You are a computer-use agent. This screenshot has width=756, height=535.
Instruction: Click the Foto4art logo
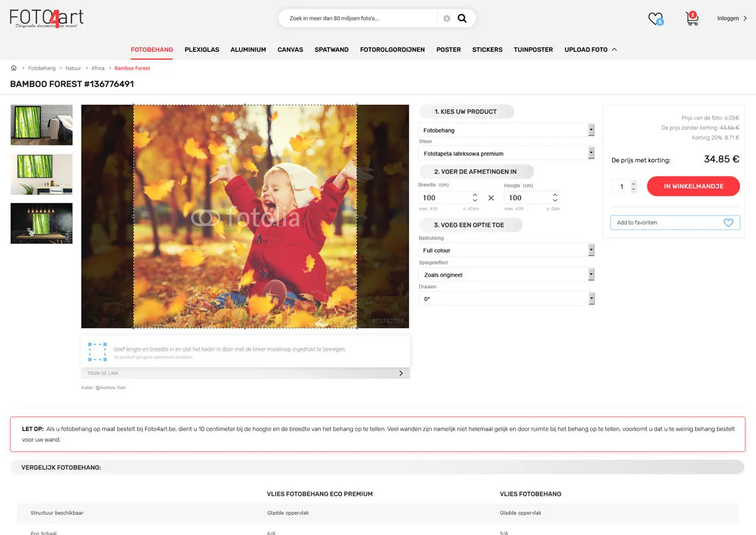[x=46, y=18]
